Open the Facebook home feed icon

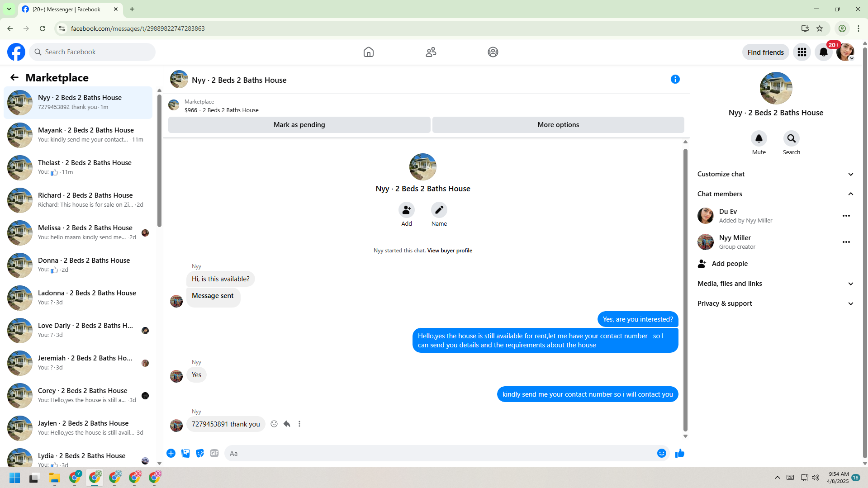point(369,52)
